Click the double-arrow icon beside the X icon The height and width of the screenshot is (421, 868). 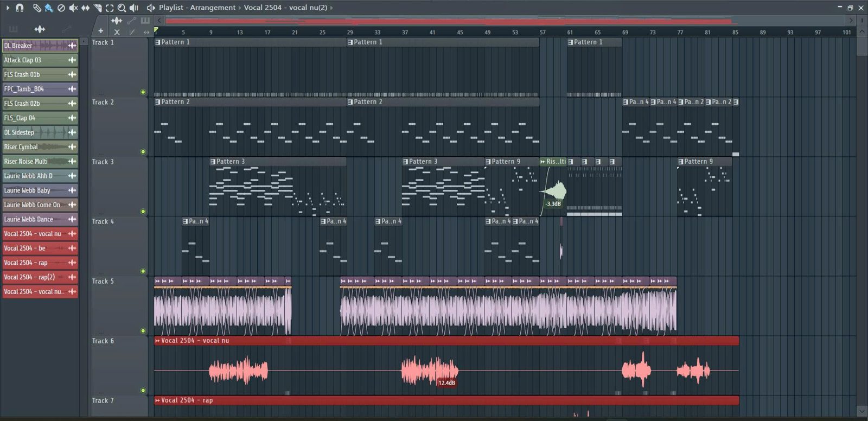point(146,33)
